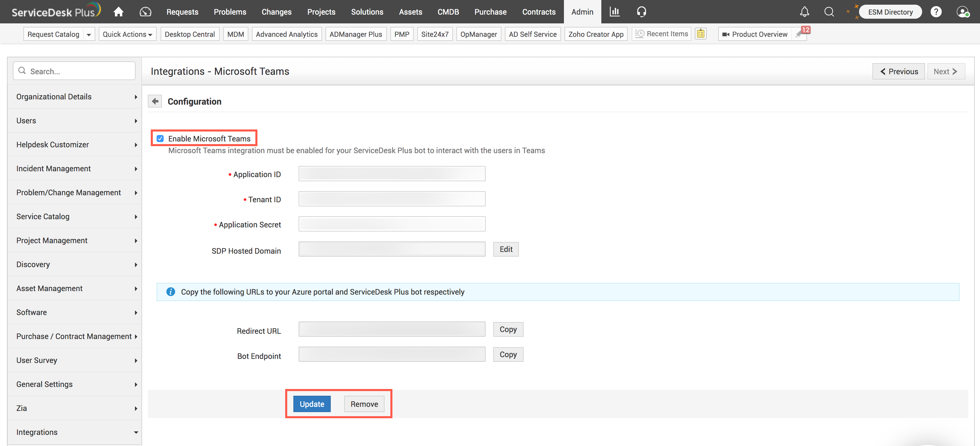Click the Application ID input field
980x446 pixels.
(392, 174)
